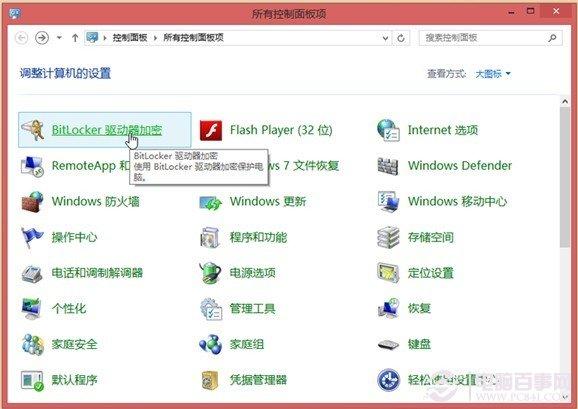Expand chevron after 控制面板 in breadcrumb
The height and width of the screenshot is (409, 578).
(x=156, y=38)
